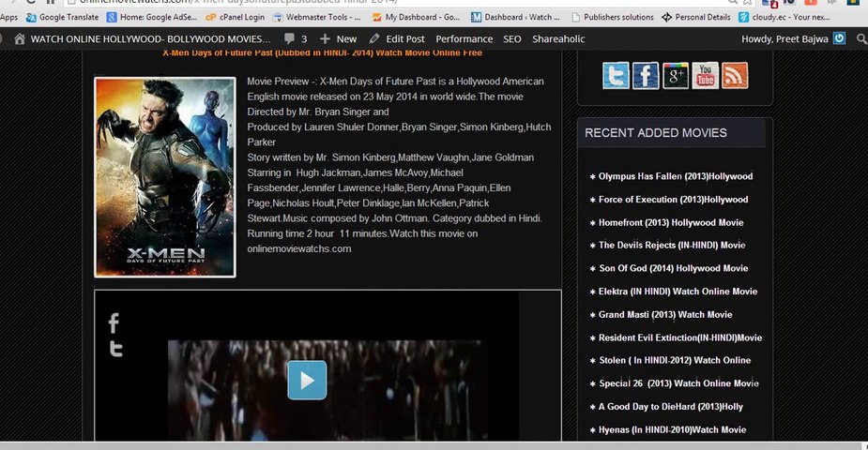Open the cloudy.ec bookmark
Image resolution: width=868 pixels, height=450 pixels.
(x=784, y=17)
